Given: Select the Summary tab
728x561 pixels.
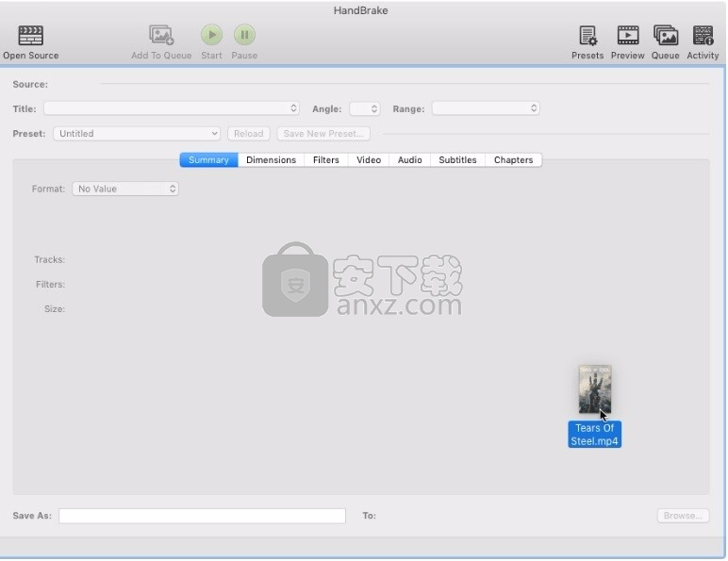Looking at the screenshot, I should (209, 159).
